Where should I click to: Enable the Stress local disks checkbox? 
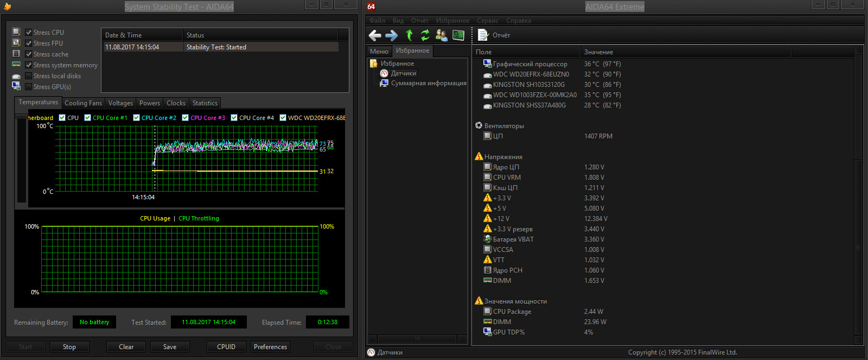[x=29, y=75]
